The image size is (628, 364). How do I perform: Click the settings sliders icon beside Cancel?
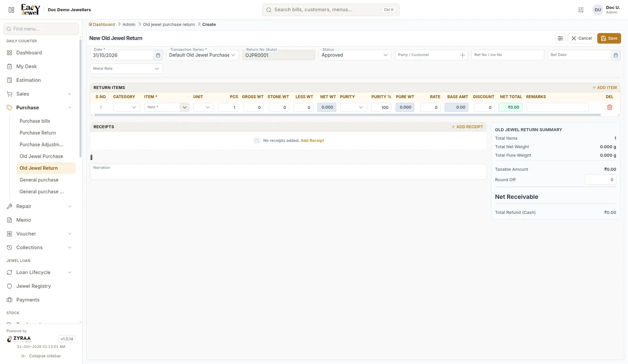coord(560,38)
